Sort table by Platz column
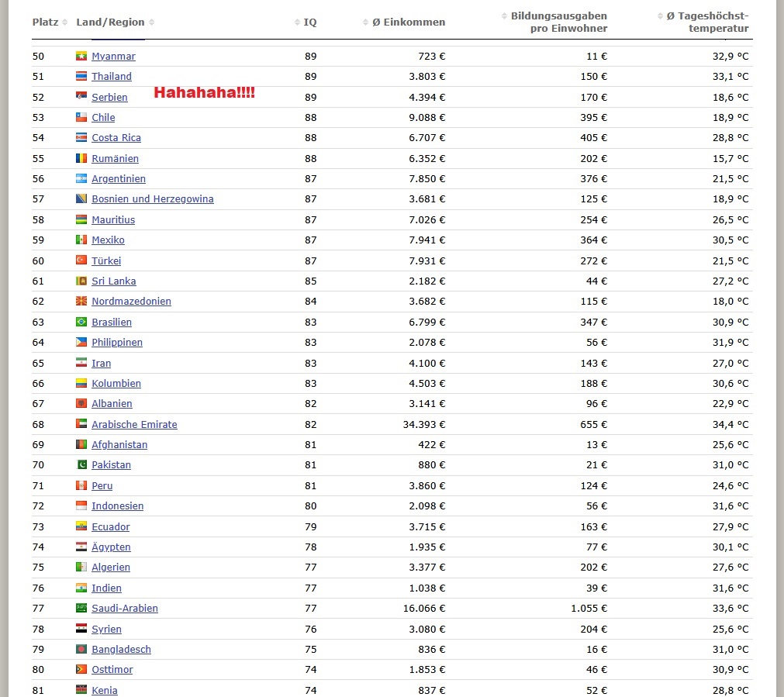This screenshot has height=697, width=784. point(48,22)
